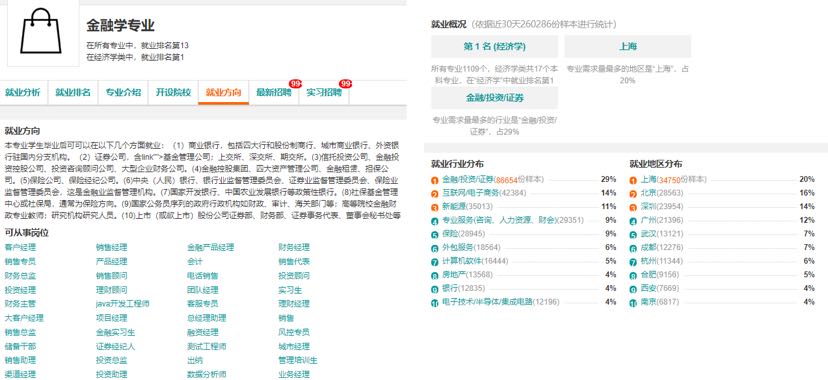
Task: Open the 西安 region link
Action: pos(648,289)
